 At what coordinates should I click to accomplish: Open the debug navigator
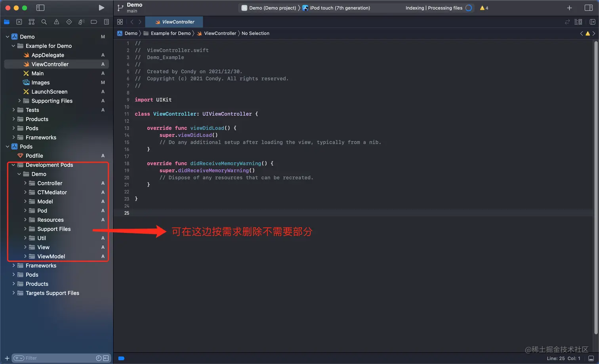(82, 22)
